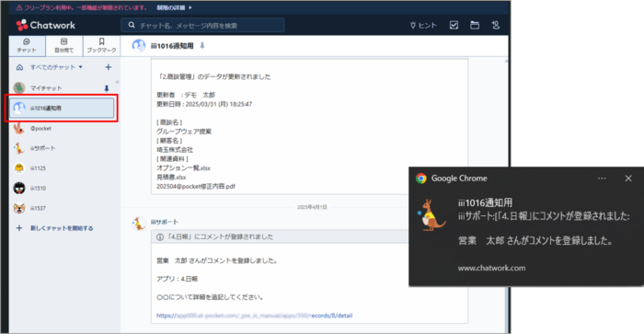644x334 pixels.
Task: Click the iiiサポート sender name in message
Action: coord(165,222)
